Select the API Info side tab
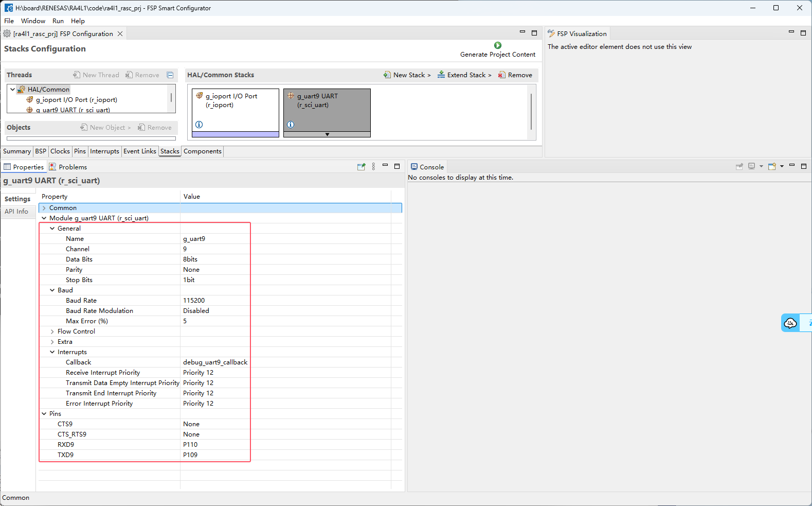Image resolution: width=812 pixels, height=506 pixels. pos(16,212)
